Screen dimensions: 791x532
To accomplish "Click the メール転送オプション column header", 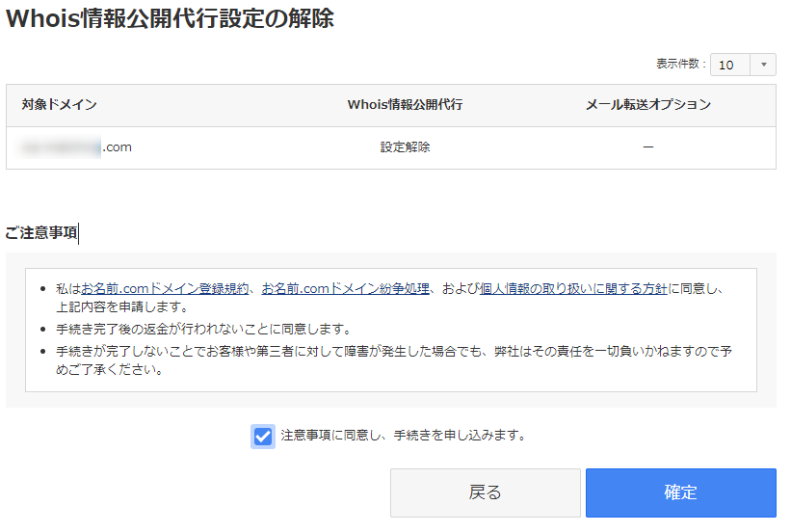I will point(648,104).
